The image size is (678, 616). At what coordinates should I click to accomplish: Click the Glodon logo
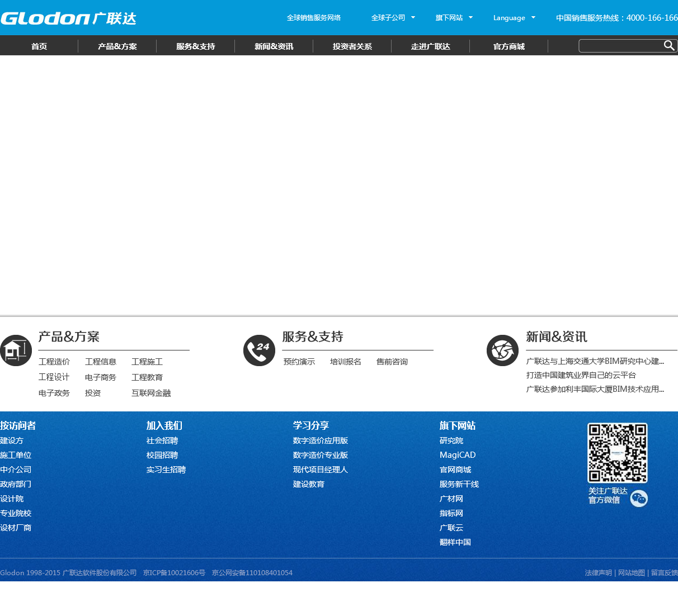click(x=68, y=18)
